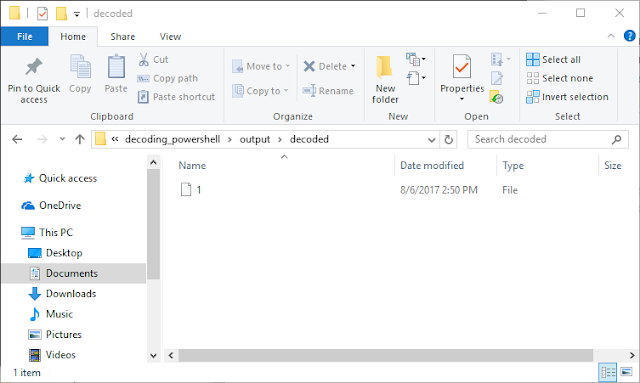Image resolution: width=640 pixels, height=383 pixels.
Task: Click the horizontal scrollbar in file list
Action: [x=385, y=355]
